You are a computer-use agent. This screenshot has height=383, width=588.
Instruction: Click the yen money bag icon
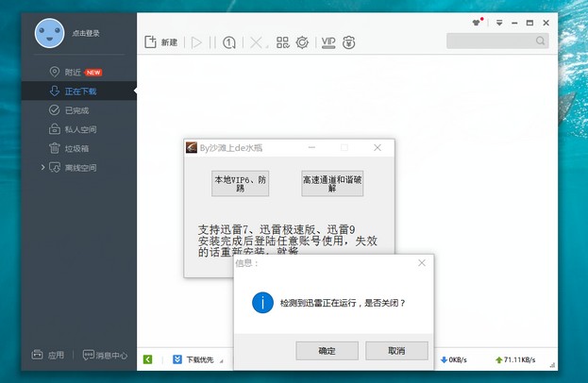coord(349,42)
